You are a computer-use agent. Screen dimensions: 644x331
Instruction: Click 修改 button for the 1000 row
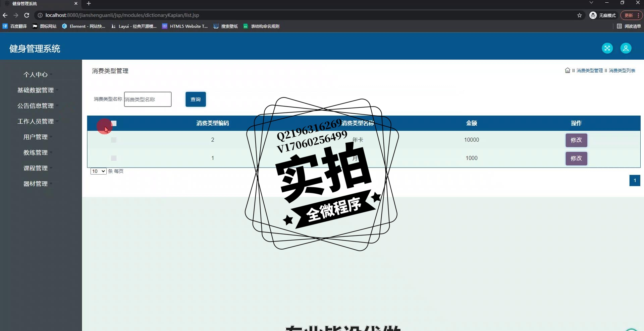pyautogui.click(x=576, y=158)
